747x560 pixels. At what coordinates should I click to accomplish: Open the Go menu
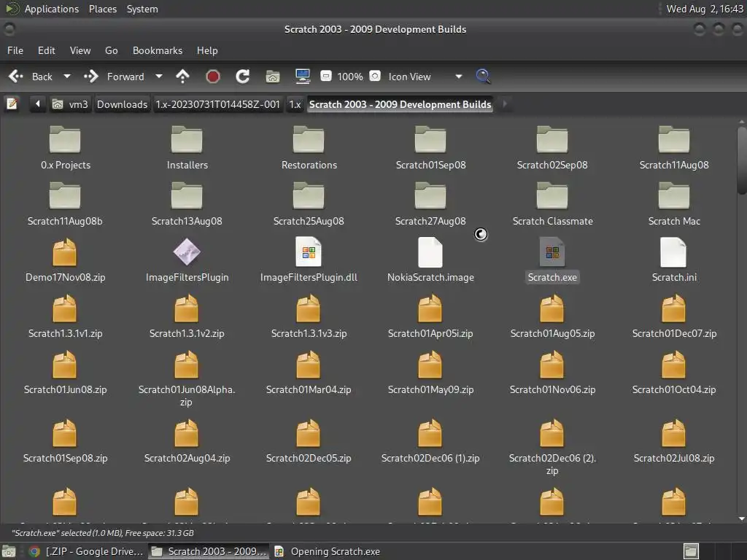tap(112, 50)
